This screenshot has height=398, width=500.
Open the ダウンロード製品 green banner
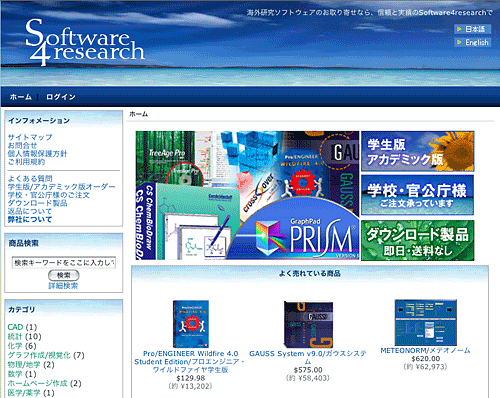pos(418,240)
